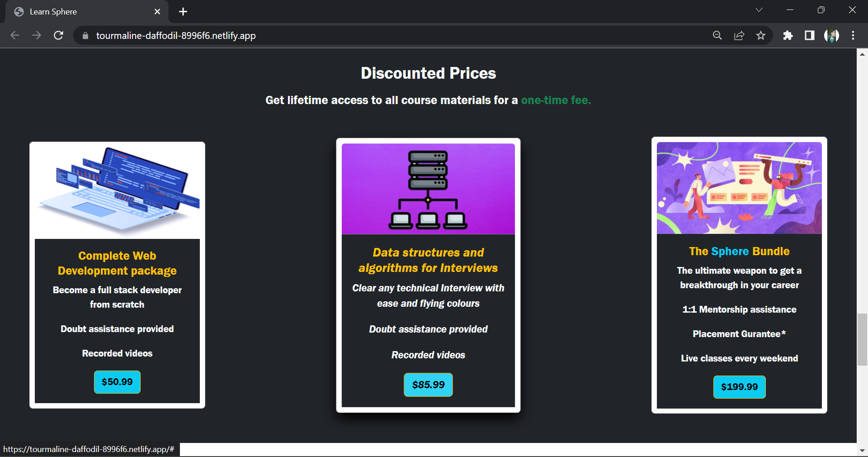Click the Web Development course laptop image
The height and width of the screenshot is (457, 868).
pyautogui.click(x=117, y=190)
